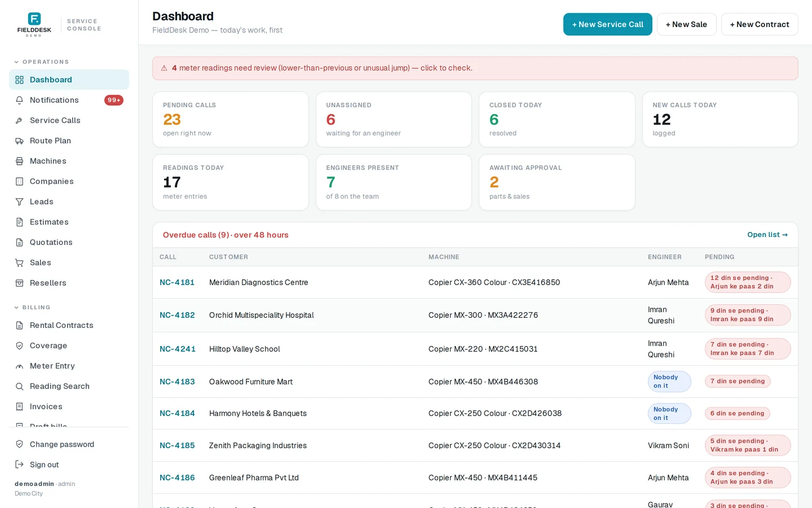The width and height of the screenshot is (812, 508).
Task: Click the Companies building icon
Action: [19, 181]
